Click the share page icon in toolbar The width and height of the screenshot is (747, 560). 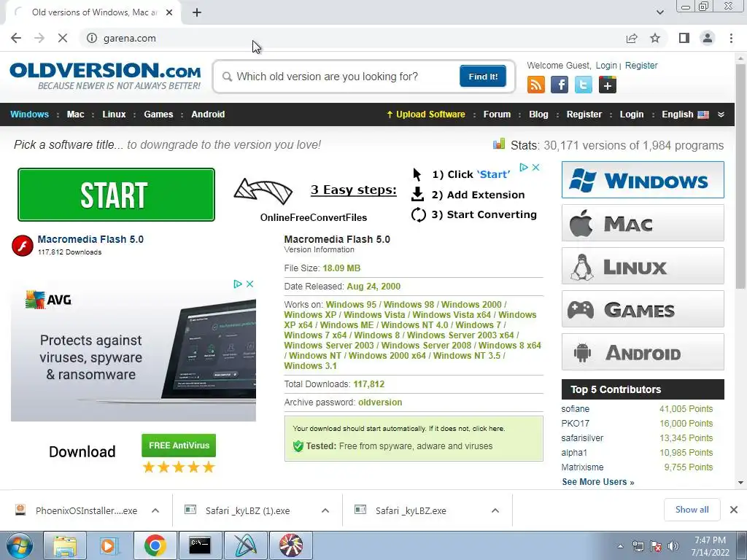pyautogui.click(x=632, y=38)
